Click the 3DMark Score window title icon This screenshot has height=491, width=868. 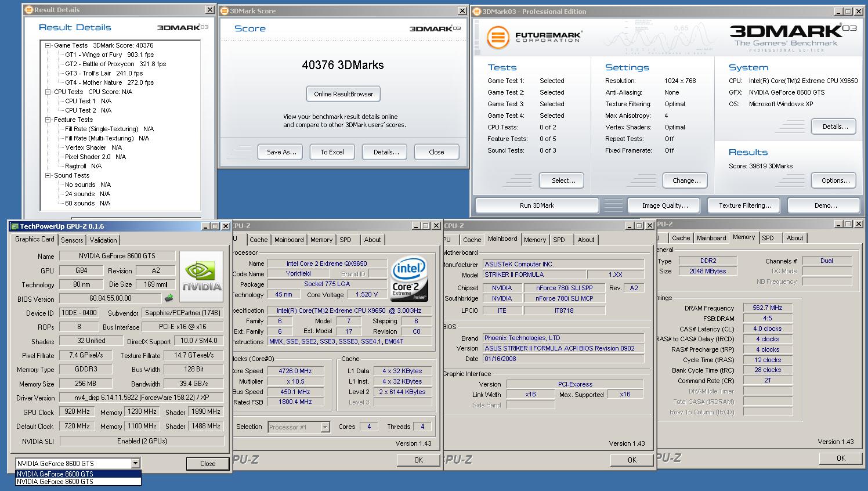point(225,10)
